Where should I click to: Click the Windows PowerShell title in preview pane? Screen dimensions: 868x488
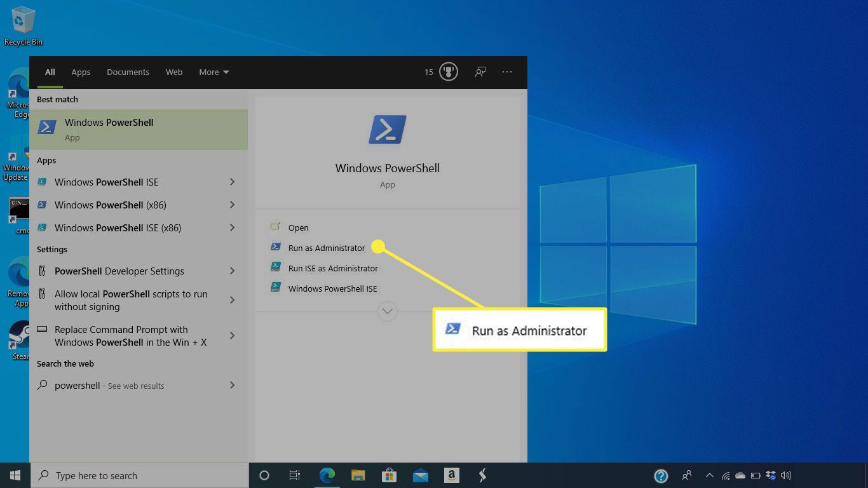(x=388, y=168)
